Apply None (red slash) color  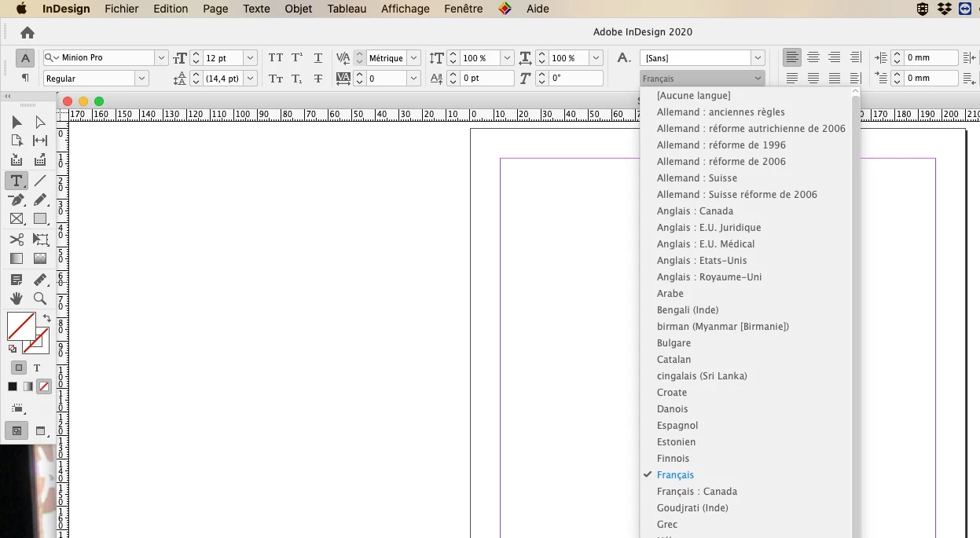[x=44, y=386]
